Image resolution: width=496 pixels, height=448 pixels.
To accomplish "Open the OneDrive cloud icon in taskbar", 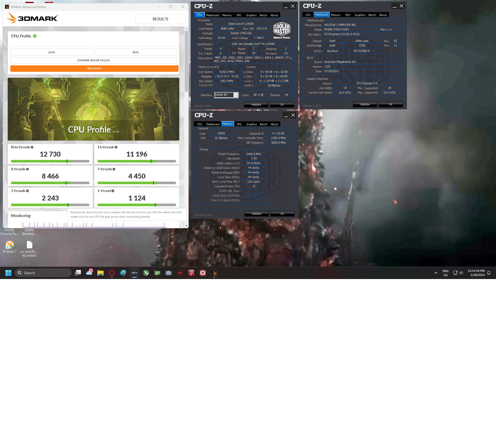I will click(x=89, y=273).
